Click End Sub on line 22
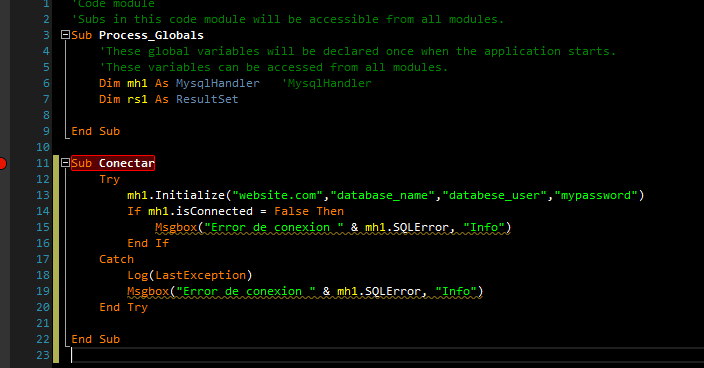 tap(96, 339)
